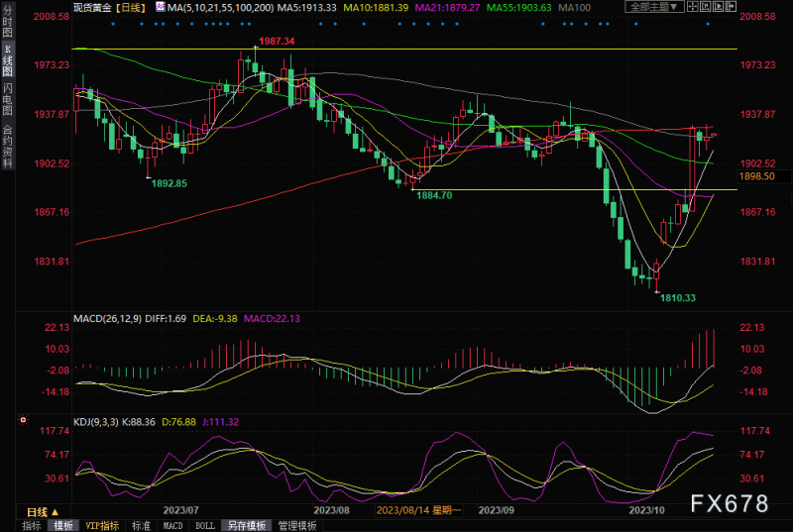Open the 闪电图 sidebar tab
The height and width of the screenshot is (532, 793).
pyautogui.click(x=8, y=100)
